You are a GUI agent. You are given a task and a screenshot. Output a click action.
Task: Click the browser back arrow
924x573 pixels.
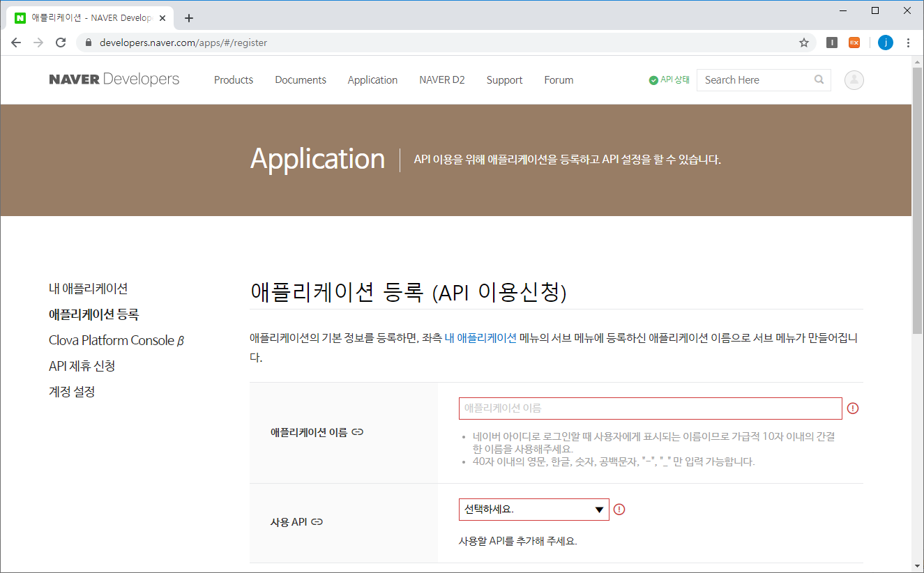[16, 43]
